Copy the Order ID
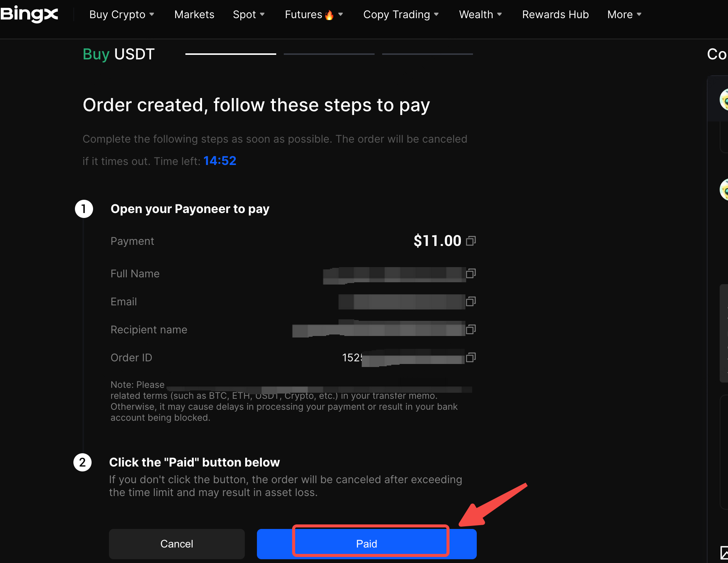This screenshot has width=728, height=563. [x=471, y=357]
